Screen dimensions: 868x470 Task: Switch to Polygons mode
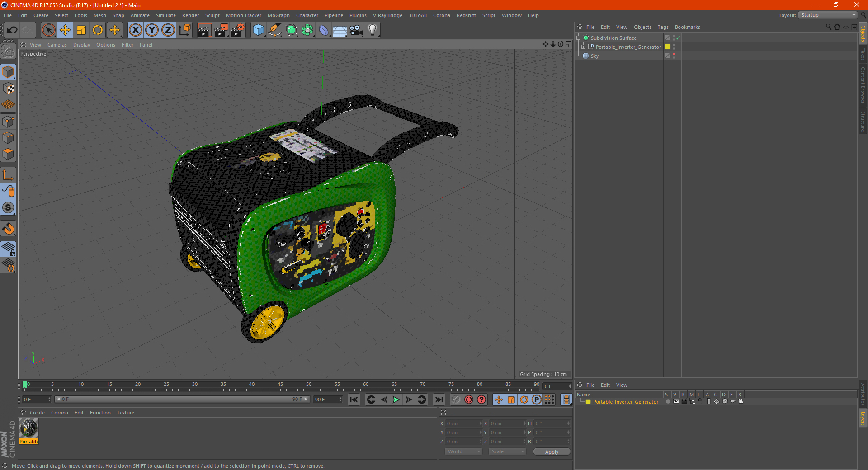[9, 154]
